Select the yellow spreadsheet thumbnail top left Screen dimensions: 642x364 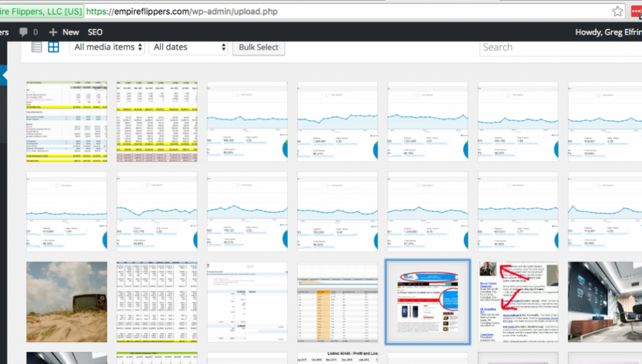[66, 121]
